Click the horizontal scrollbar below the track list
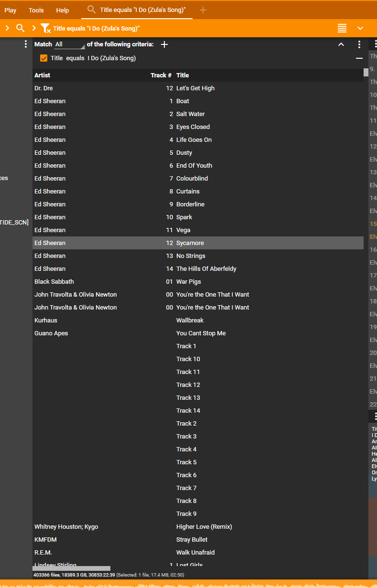 click(x=72, y=568)
